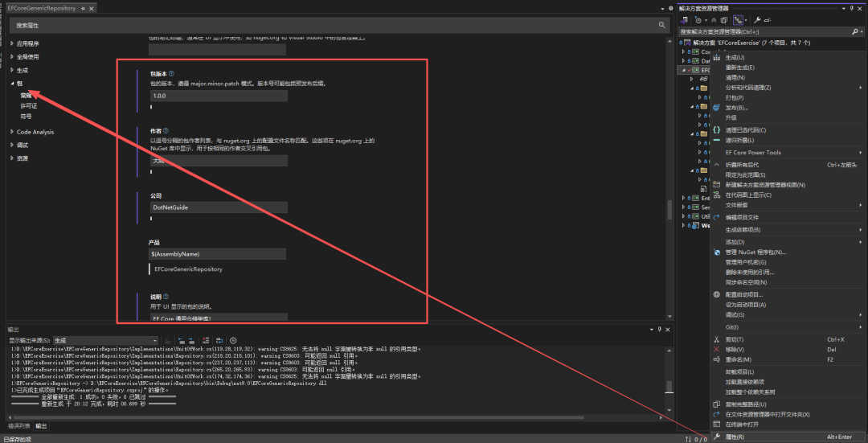
Task: Click the Visual Studio view switch icon in Solution Explorer
Action: point(685,20)
